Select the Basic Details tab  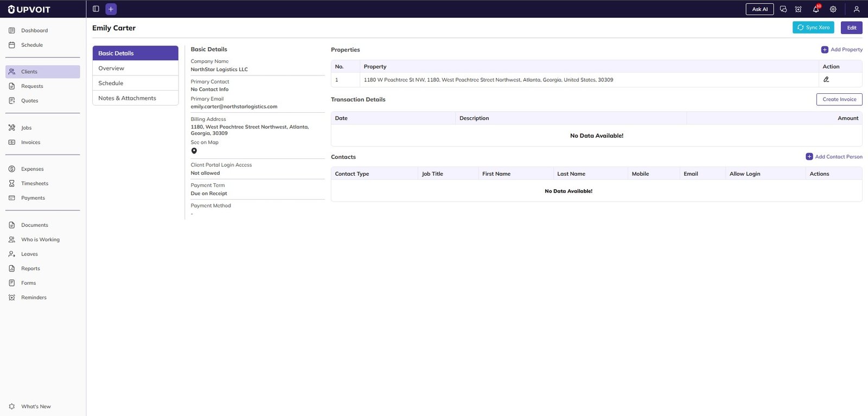point(136,53)
